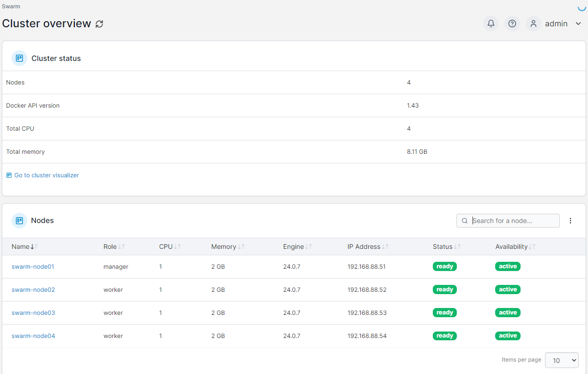
Task: Open the help question mark icon
Action: coord(512,24)
